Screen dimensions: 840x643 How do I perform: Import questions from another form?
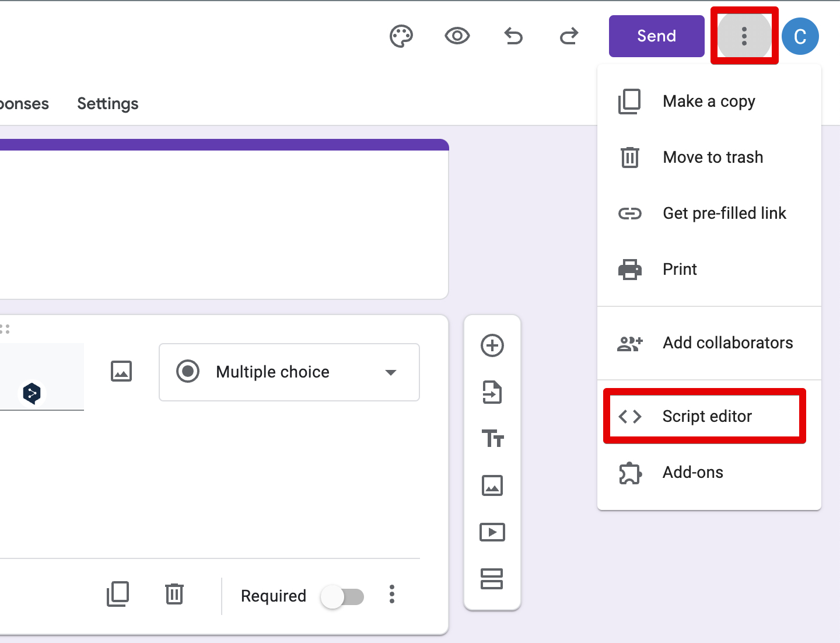492,392
